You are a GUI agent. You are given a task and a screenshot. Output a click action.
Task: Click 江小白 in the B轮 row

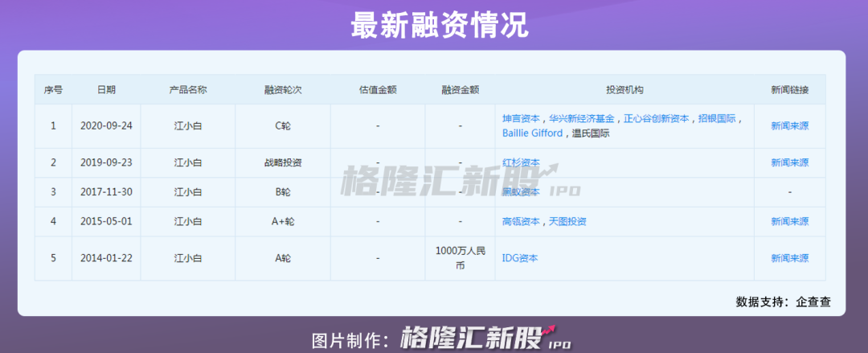tap(187, 191)
